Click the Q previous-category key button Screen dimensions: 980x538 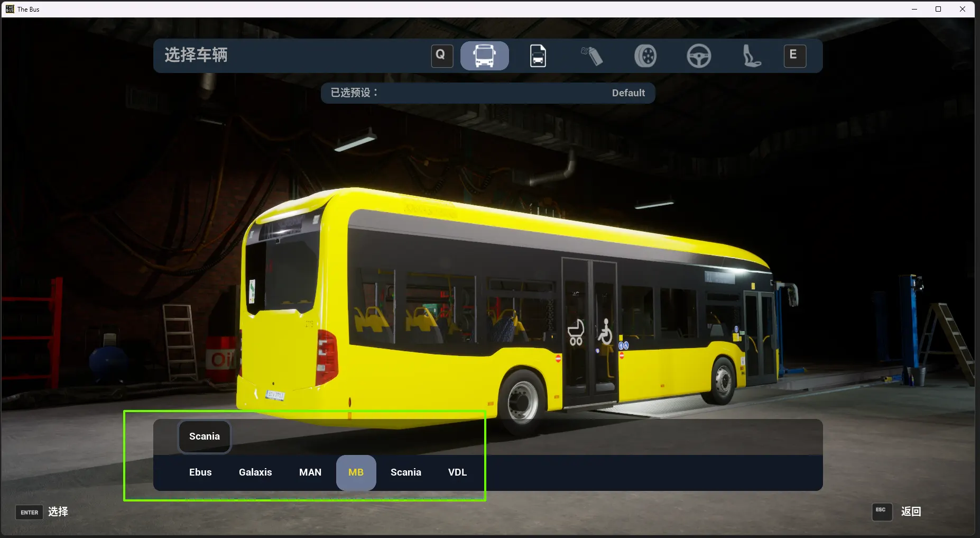tap(442, 56)
